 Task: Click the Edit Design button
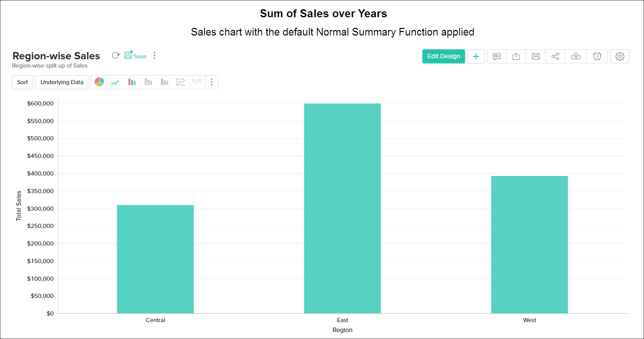pyautogui.click(x=443, y=56)
